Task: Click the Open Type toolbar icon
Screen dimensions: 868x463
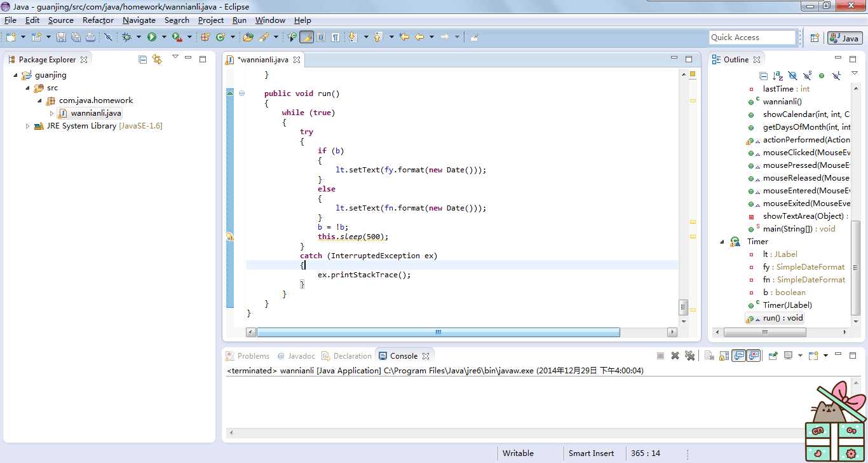Action: pos(248,38)
